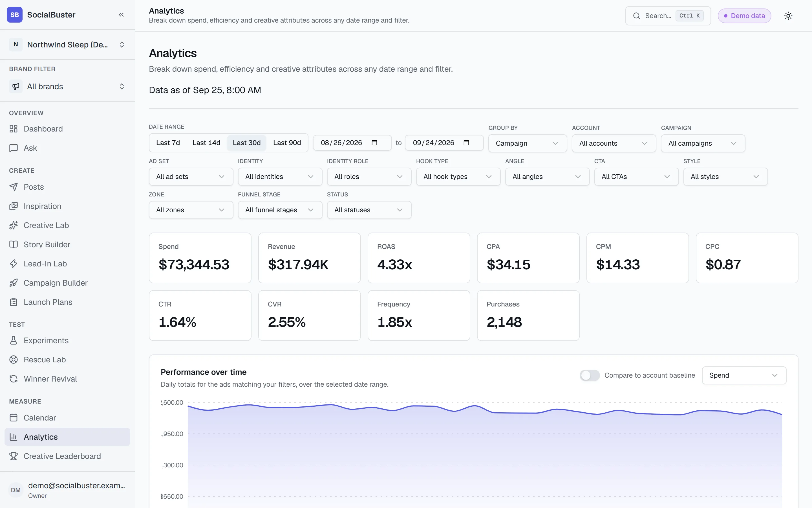Click the Lead-In Lab lightning icon
This screenshot has height=508, width=812.
point(14,264)
